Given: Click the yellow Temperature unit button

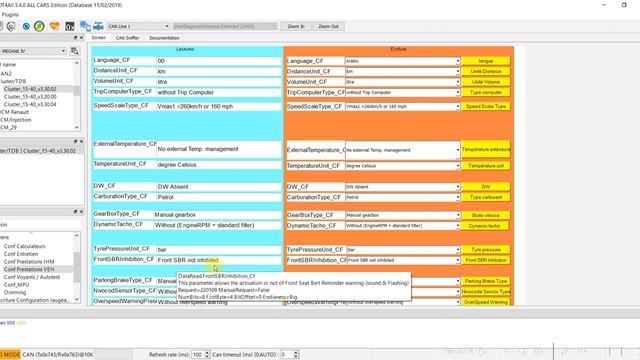Looking at the screenshot, I should click(486, 166).
